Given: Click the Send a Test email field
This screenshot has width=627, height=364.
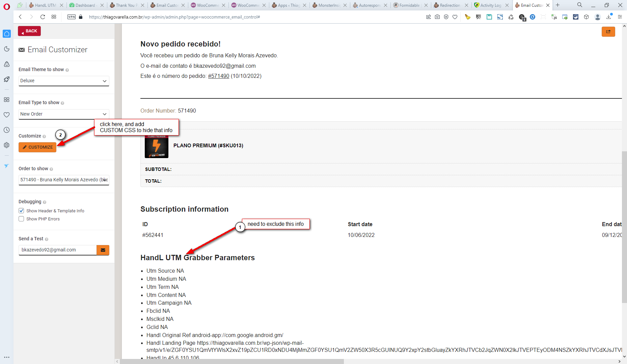Looking at the screenshot, I should (58, 250).
